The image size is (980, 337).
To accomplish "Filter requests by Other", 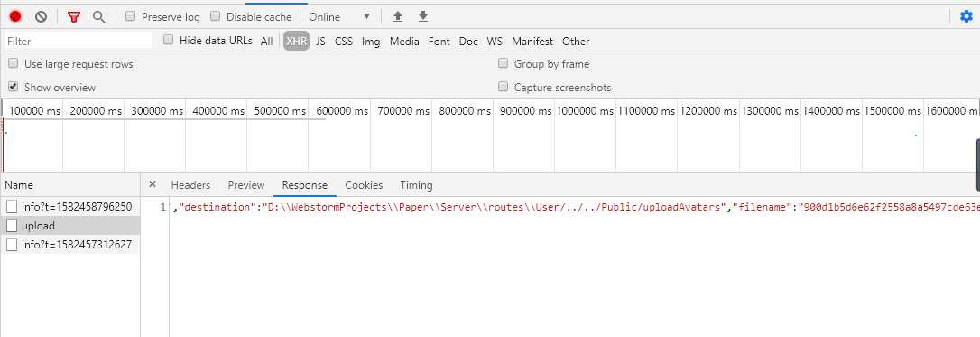I will (576, 42).
